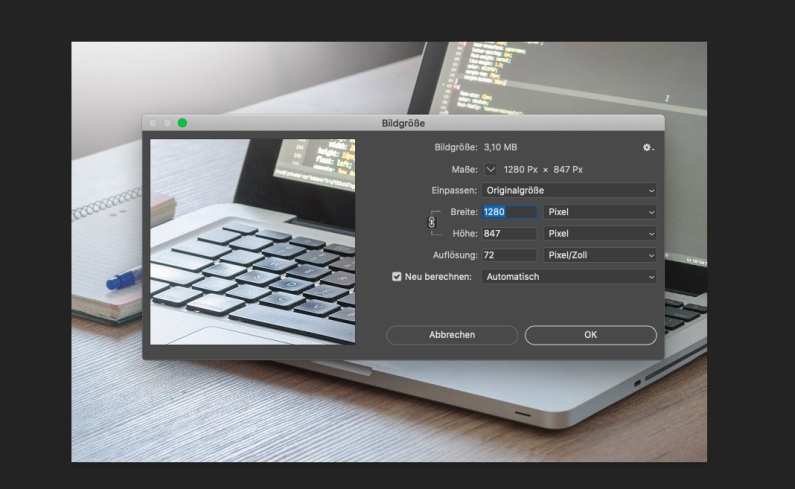This screenshot has height=489, width=795.
Task: Open the Auflösung unit dropdown (Pixel/Zoll)
Action: pos(600,255)
